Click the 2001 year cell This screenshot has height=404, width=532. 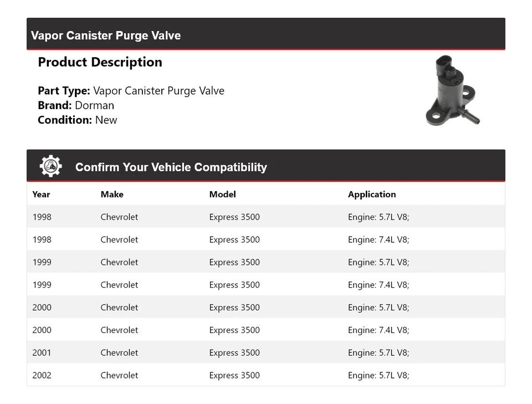click(x=42, y=352)
